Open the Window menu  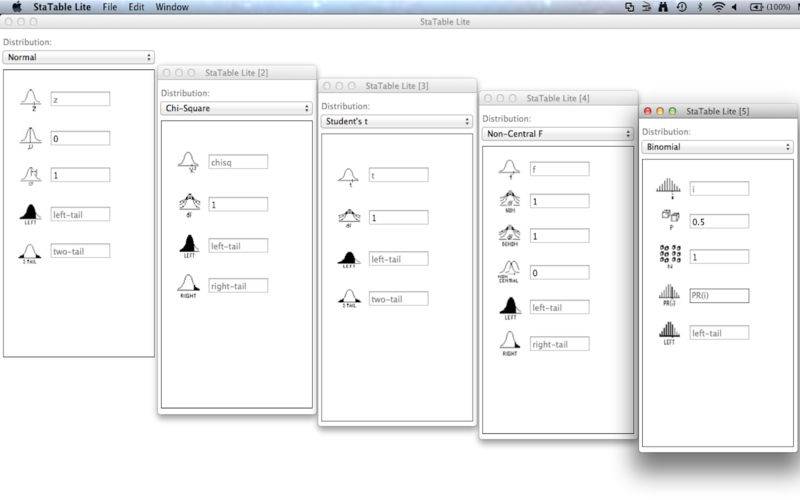point(172,7)
